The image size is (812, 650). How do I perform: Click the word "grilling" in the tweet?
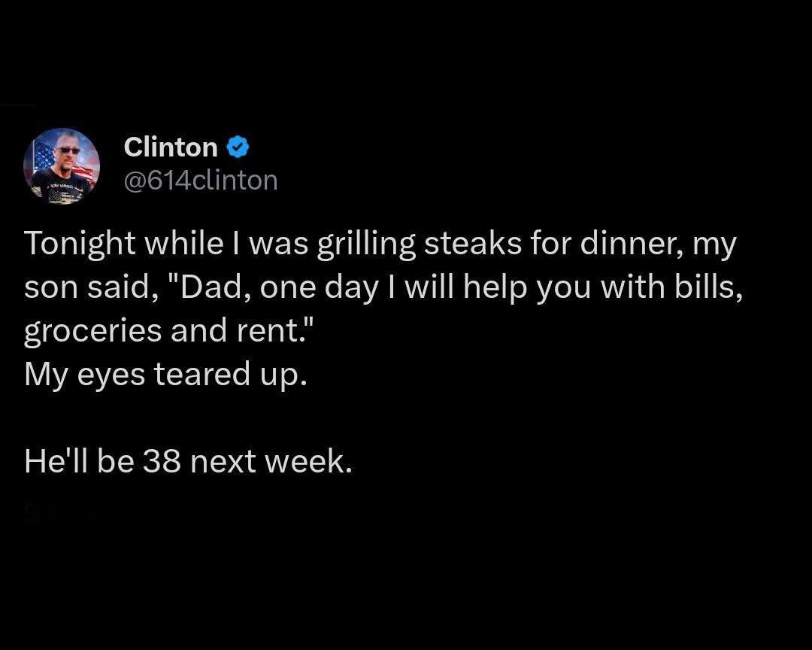coord(366,245)
